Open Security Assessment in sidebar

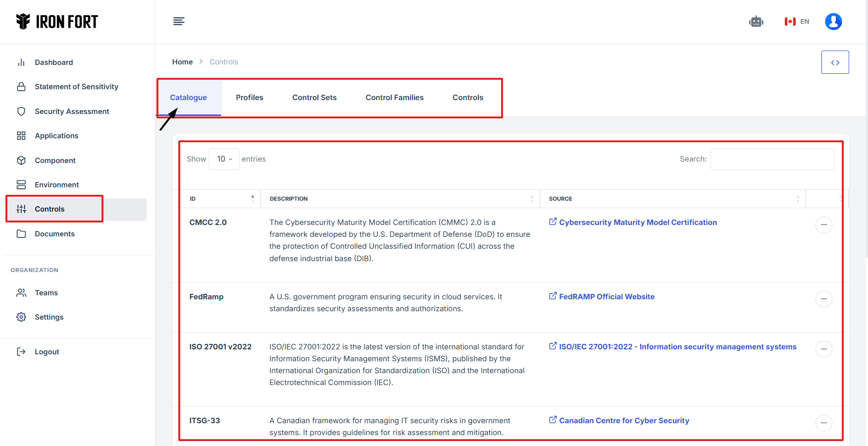click(x=72, y=111)
